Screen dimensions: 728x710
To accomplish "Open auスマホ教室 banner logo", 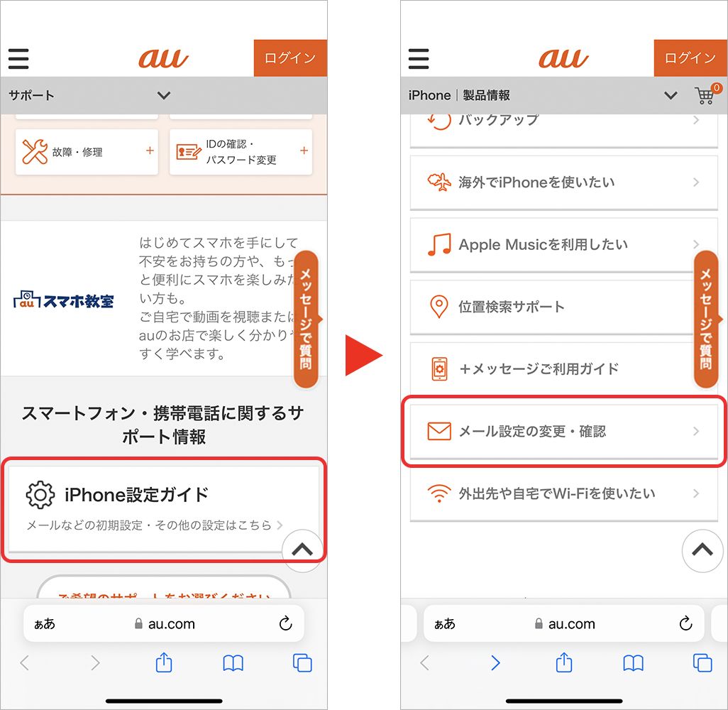I will tap(64, 300).
